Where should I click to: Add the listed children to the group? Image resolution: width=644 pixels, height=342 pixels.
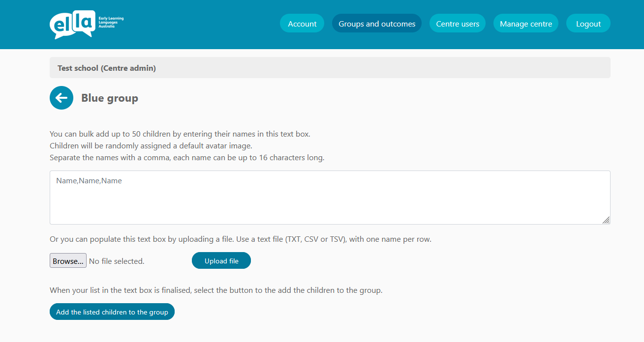coord(112,312)
